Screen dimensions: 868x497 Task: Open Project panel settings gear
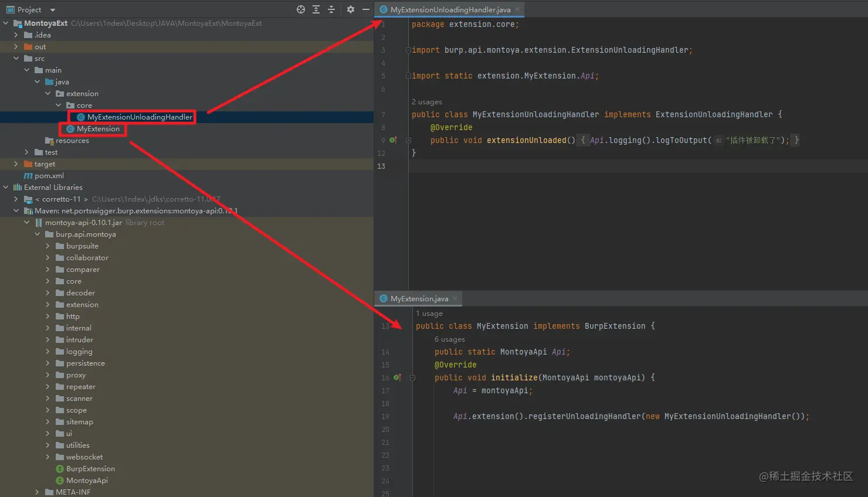coord(351,9)
